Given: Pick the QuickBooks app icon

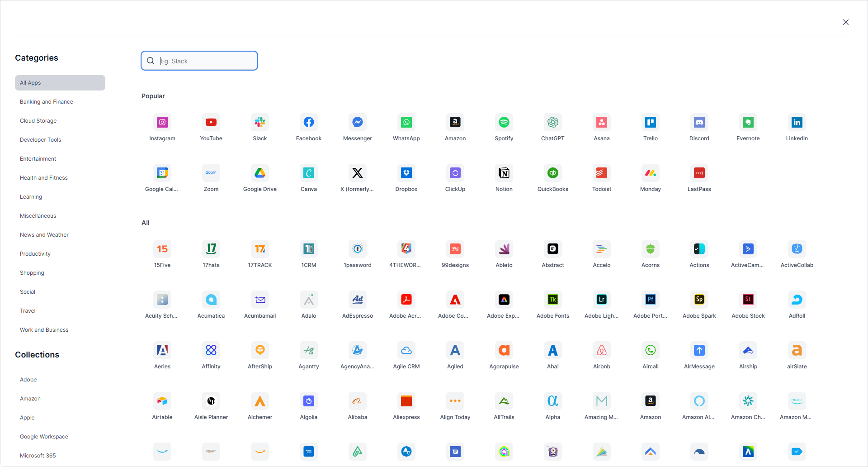Looking at the screenshot, I should (553, 173).
